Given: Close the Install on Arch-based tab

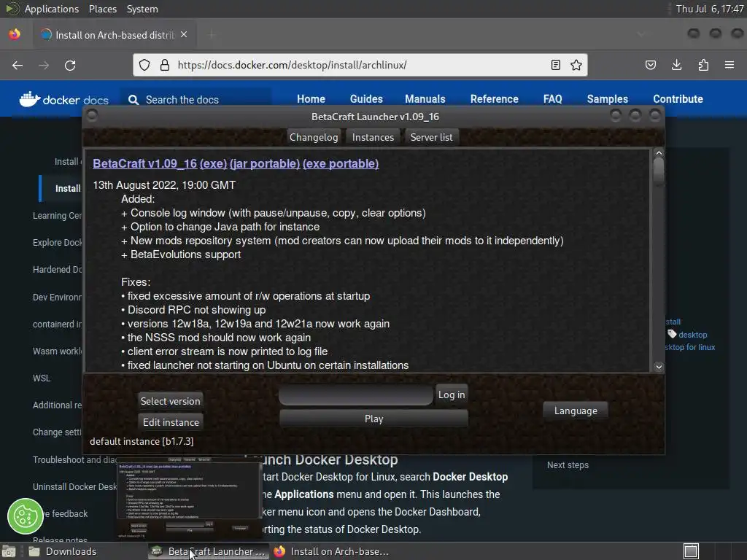Looking at the screenshot, I should [184, 35].
